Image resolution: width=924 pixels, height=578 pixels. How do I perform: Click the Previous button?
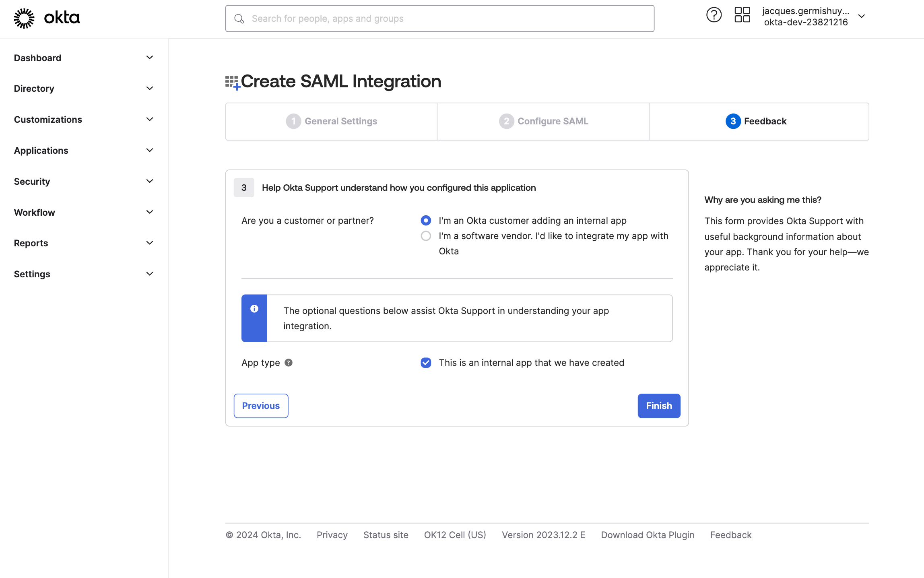click(x=261, y=406)
